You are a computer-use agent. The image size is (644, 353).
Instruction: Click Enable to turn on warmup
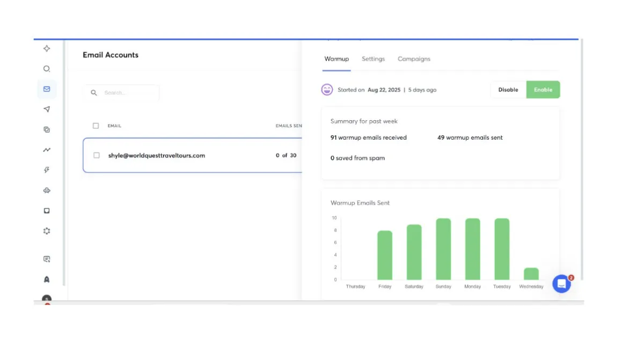(x=543, y=90)
